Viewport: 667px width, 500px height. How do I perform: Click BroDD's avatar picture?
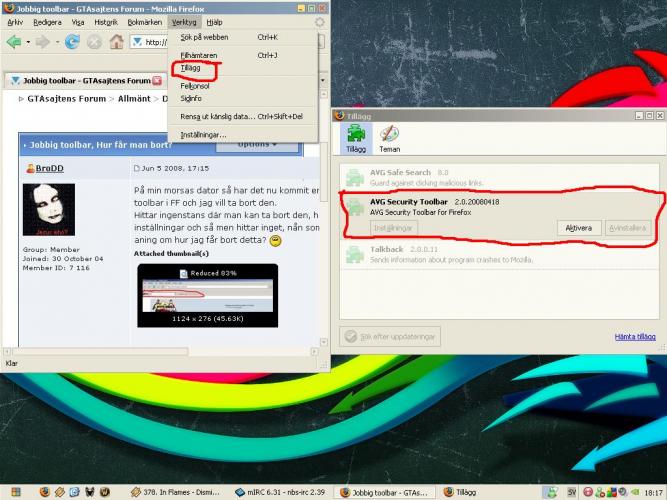(49, 209)
